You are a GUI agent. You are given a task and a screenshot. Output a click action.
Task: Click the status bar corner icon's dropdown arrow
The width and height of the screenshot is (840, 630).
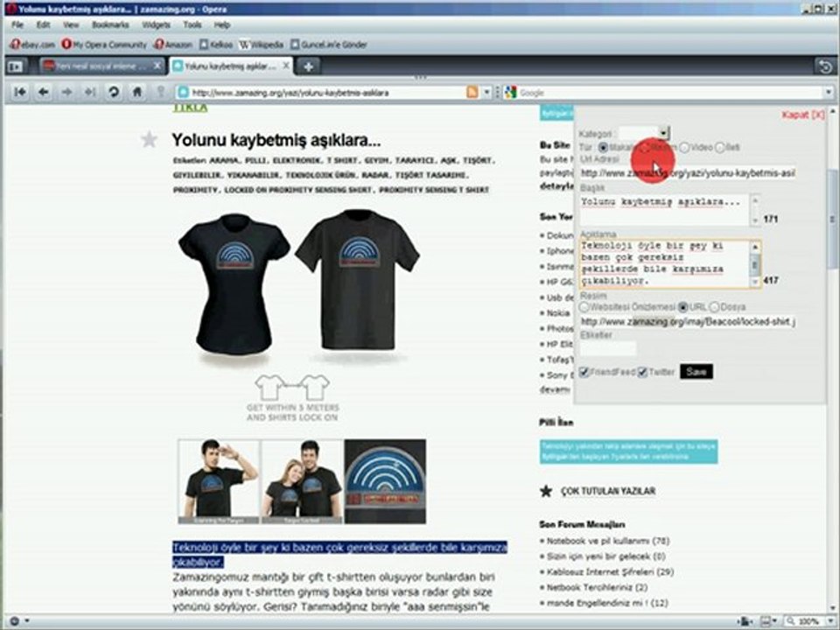coord(27,621)
